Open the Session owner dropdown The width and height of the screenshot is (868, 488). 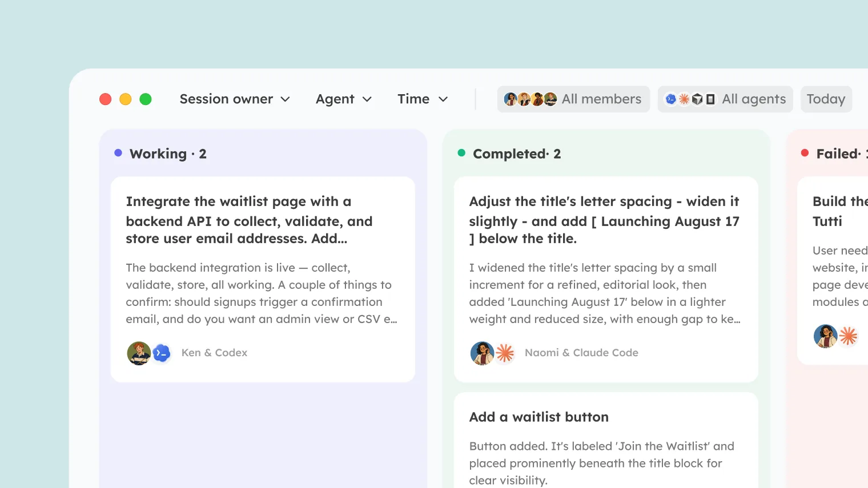click(x=235, y=99)
